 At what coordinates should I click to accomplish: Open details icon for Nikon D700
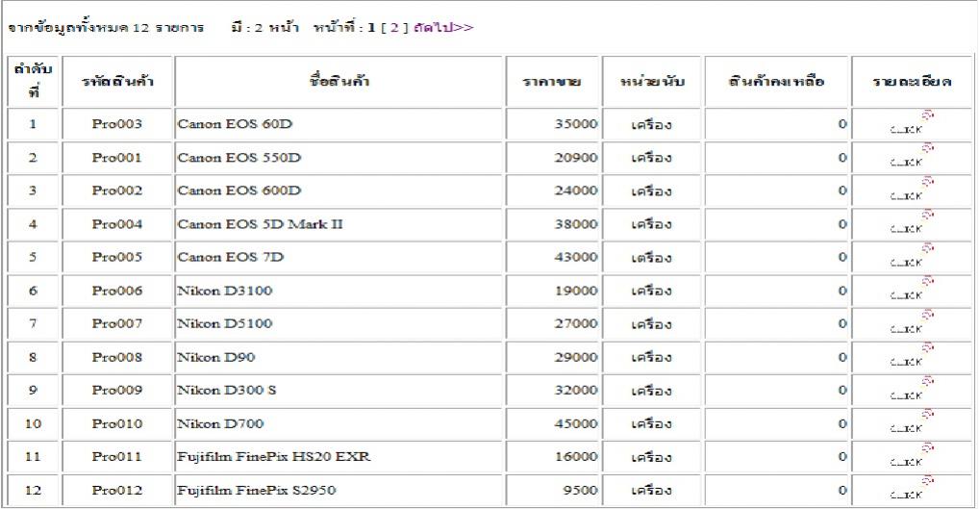[912, 423]
